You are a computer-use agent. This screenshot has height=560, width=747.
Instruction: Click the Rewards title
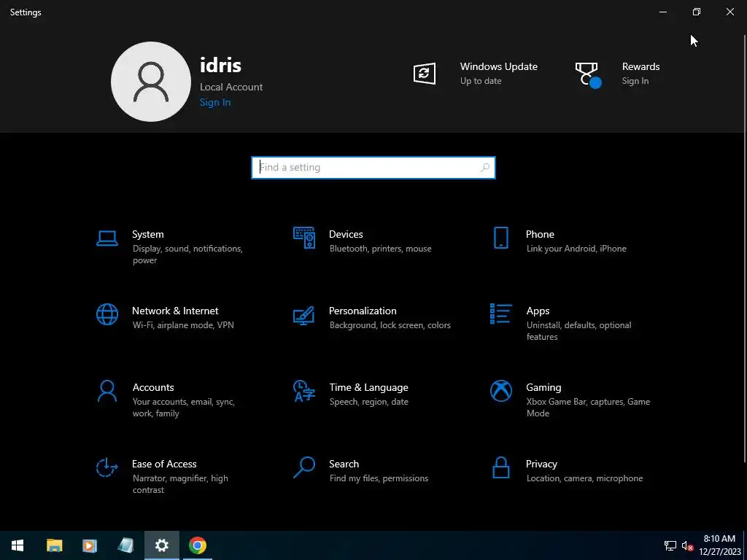640,66
